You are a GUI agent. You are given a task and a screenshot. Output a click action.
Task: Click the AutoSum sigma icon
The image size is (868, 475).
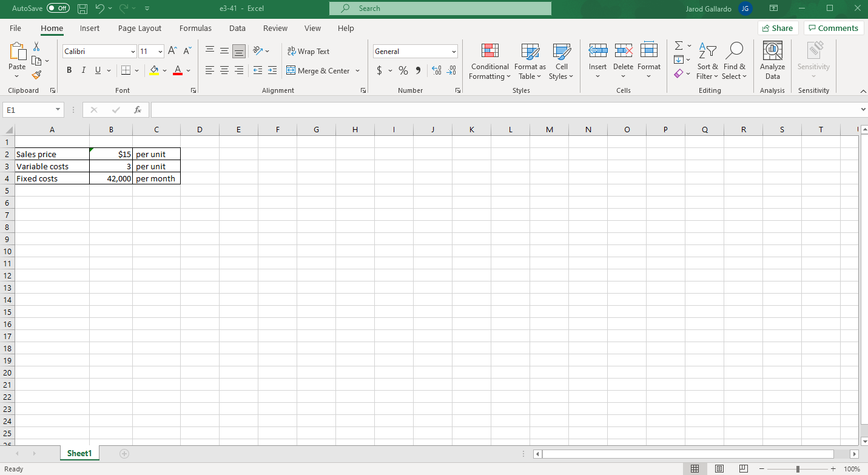[679, 47]
